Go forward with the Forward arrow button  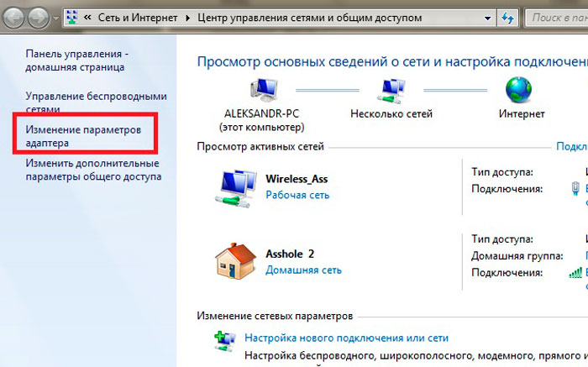tap(38, 18)
